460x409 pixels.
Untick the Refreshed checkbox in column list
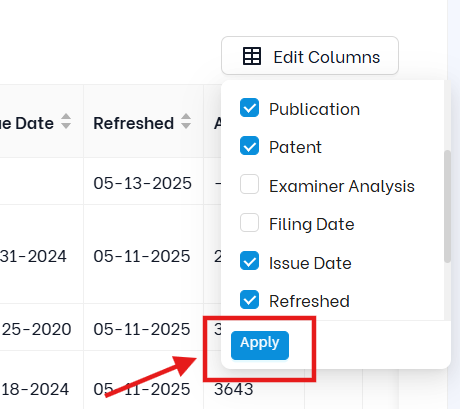(249, 299)
